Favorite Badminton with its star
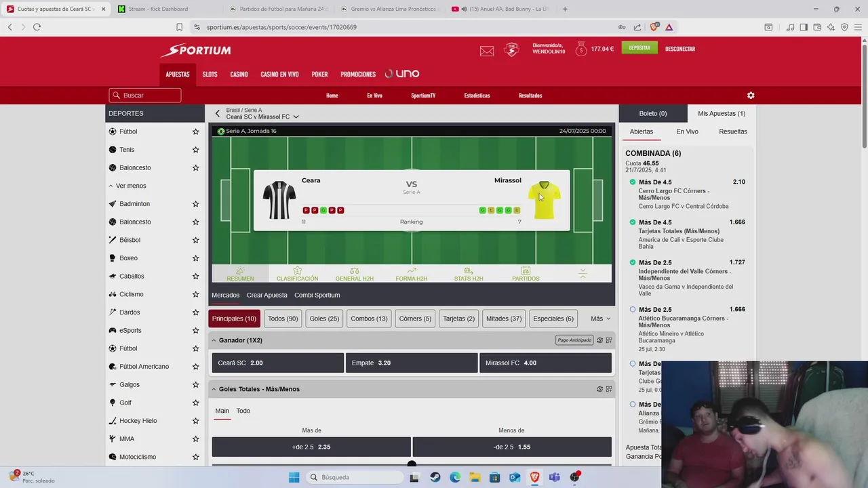This screenshot has width=868, height=488. point(195,204)
